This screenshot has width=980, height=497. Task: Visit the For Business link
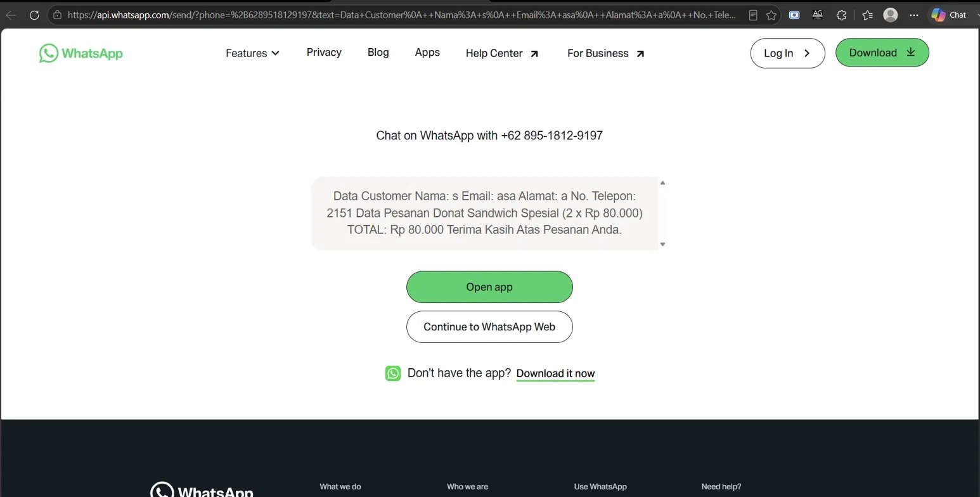[x=605, y=53]
